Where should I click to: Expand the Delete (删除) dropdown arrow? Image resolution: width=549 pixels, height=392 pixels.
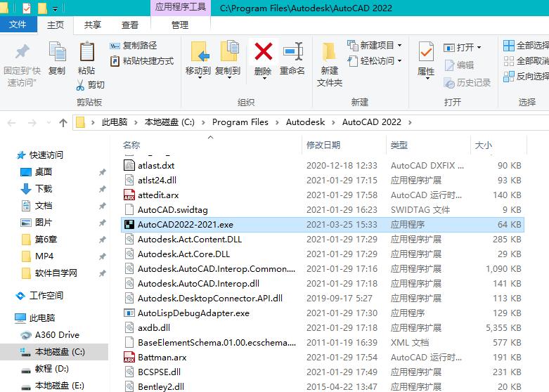(264, 79)
